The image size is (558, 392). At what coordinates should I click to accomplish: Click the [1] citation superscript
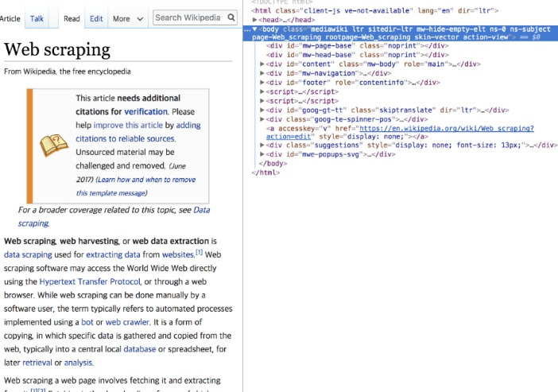coord(199,252)
